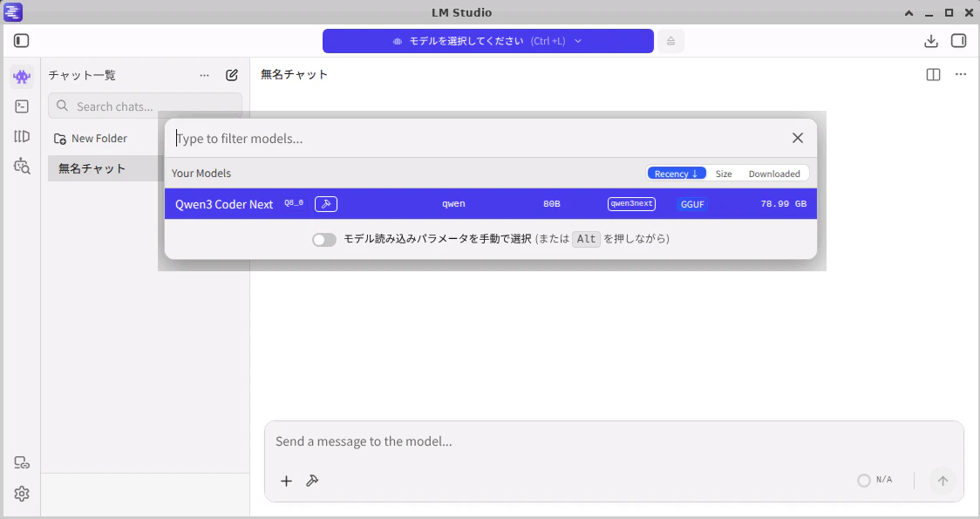This screenshot has width=980, height=519.
Task: Open the settings gear icon
Action: tap(22, 494)
